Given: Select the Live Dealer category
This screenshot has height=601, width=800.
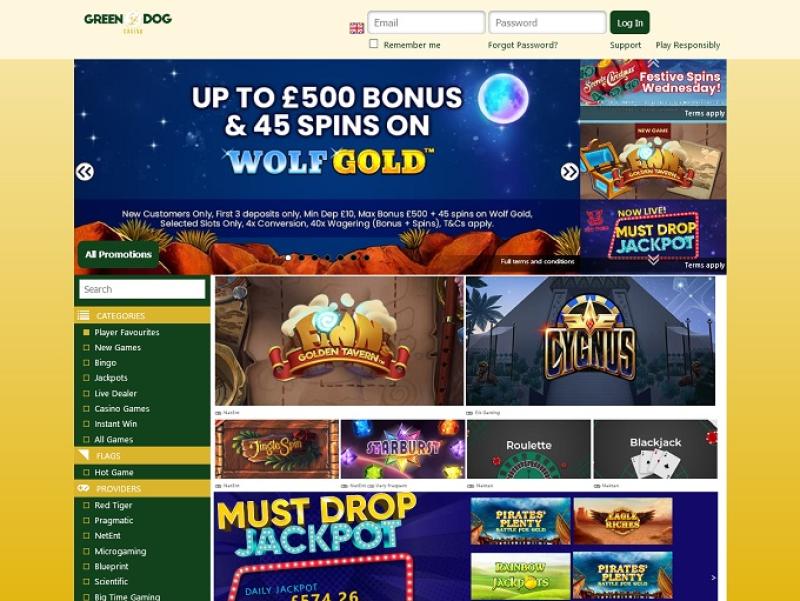Looking at the screenshot, I should tap(115, 393).
